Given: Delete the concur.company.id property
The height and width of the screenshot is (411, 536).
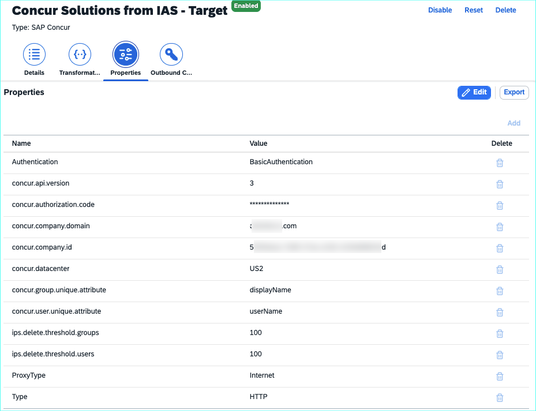Looking at the screenshot, I should (x=499, y=248).
